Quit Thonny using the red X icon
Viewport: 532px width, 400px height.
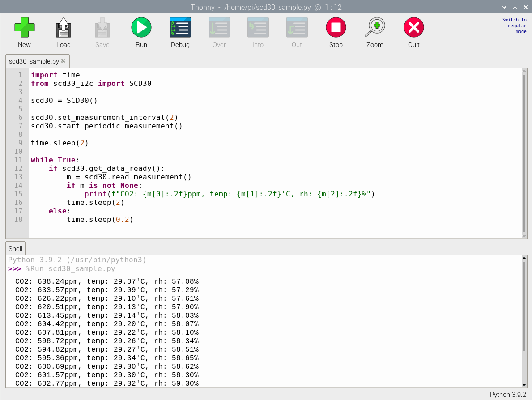[413, 28]
